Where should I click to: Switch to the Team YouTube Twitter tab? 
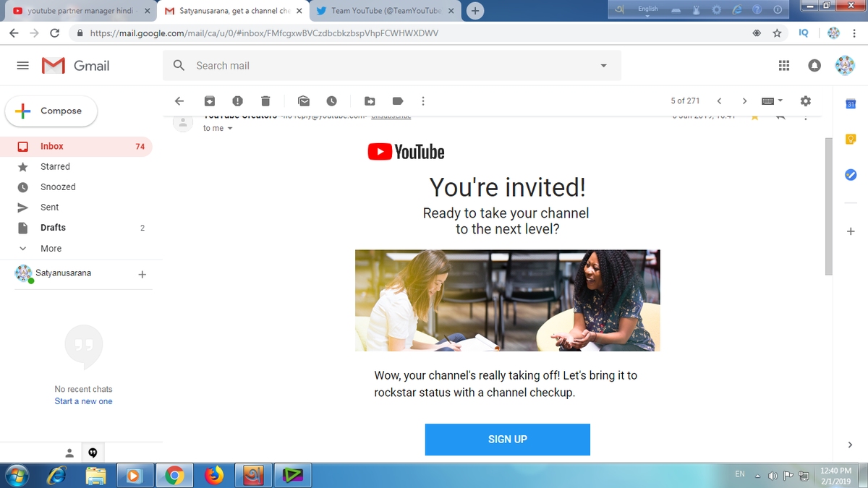(x=386, y=11)
